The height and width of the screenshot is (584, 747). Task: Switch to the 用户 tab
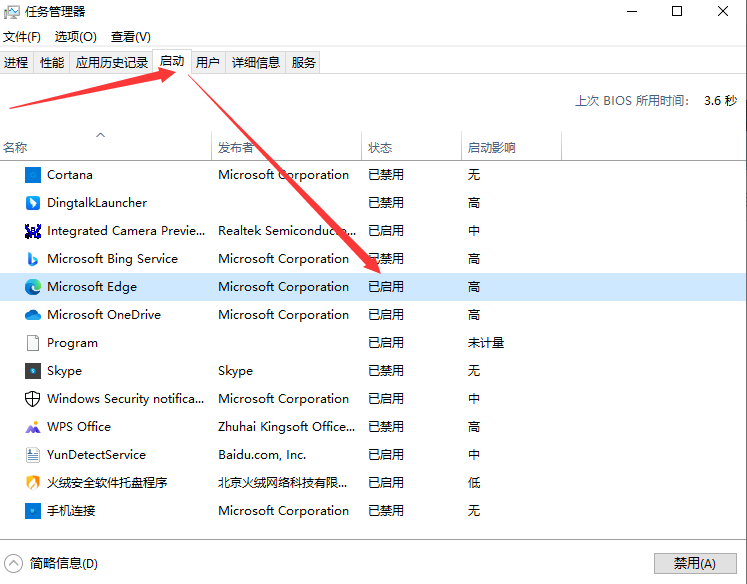tap(208, 62)
